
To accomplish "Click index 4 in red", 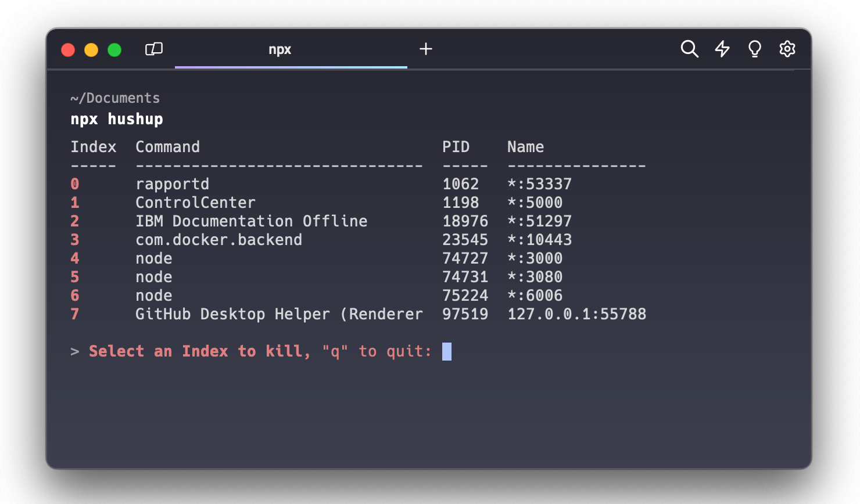I will pos(75,258).
